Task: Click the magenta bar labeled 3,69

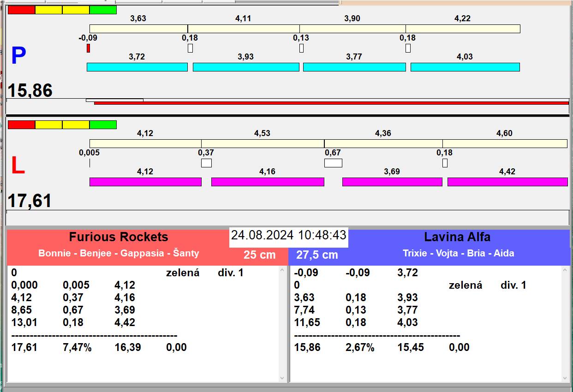Action: 392,182
